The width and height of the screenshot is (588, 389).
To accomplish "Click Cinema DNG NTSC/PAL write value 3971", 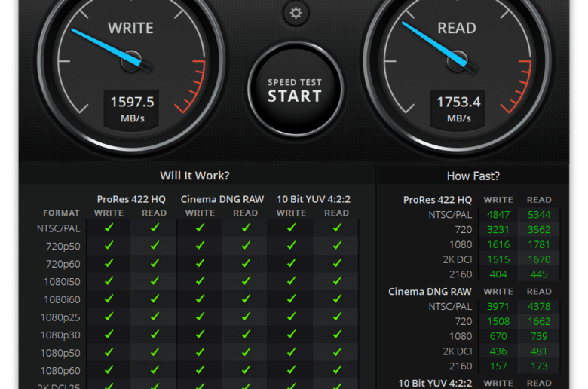I will coord(498,307).
